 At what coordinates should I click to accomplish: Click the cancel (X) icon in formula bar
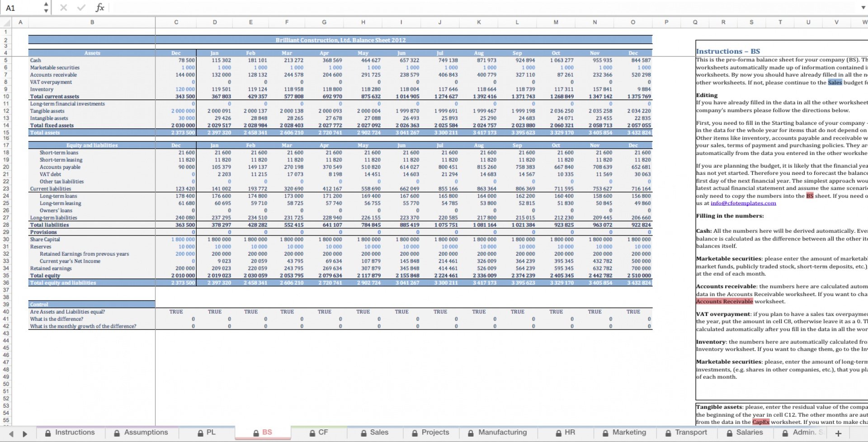pos(63,8)
